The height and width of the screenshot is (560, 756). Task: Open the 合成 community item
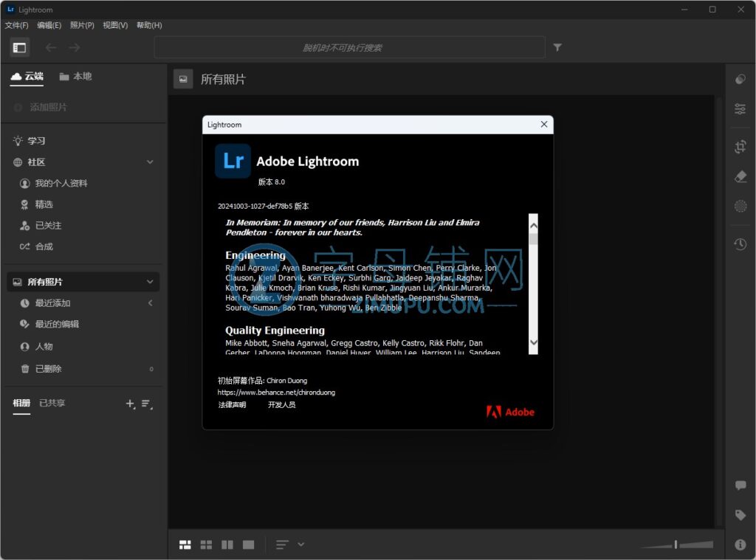pos(36,246)
